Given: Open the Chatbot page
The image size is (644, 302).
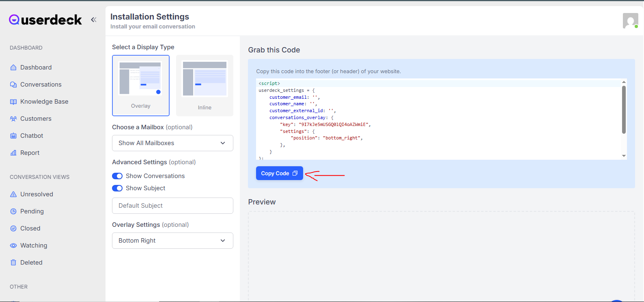Looking at the screenshot, I should pos(32,136).
